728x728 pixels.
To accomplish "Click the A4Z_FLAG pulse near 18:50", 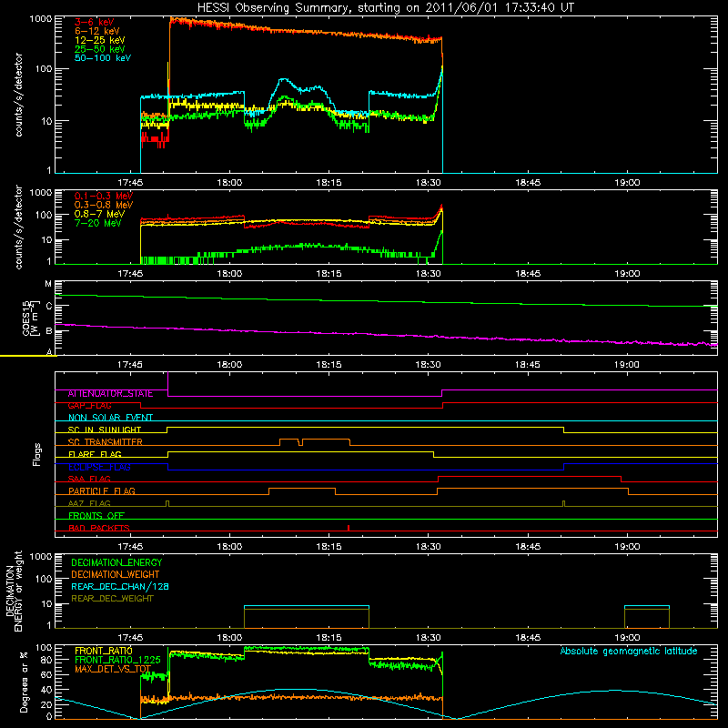I will pos(563,503).
